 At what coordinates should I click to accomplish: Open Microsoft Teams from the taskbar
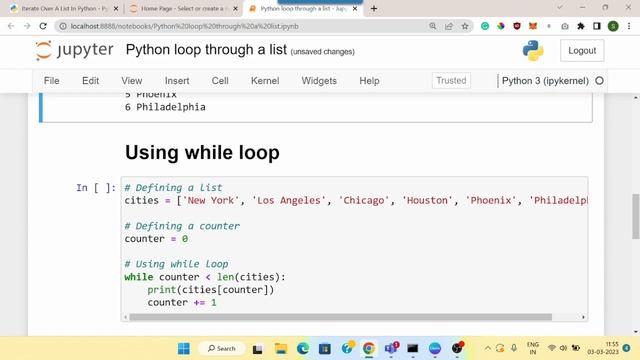391,348
